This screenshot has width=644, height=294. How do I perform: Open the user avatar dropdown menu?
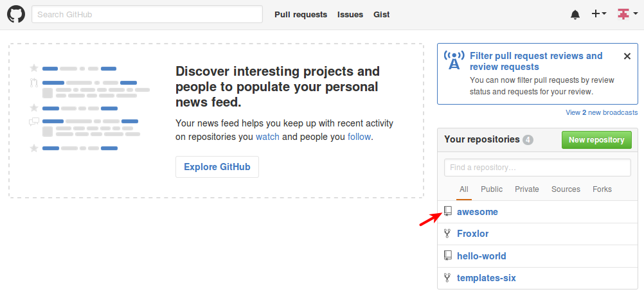(628, 14)
